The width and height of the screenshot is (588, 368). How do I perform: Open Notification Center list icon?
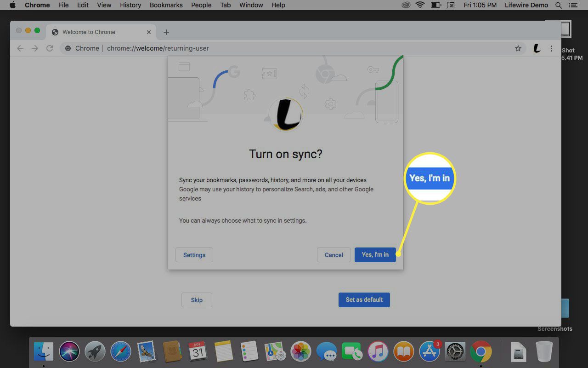[574, 5]
